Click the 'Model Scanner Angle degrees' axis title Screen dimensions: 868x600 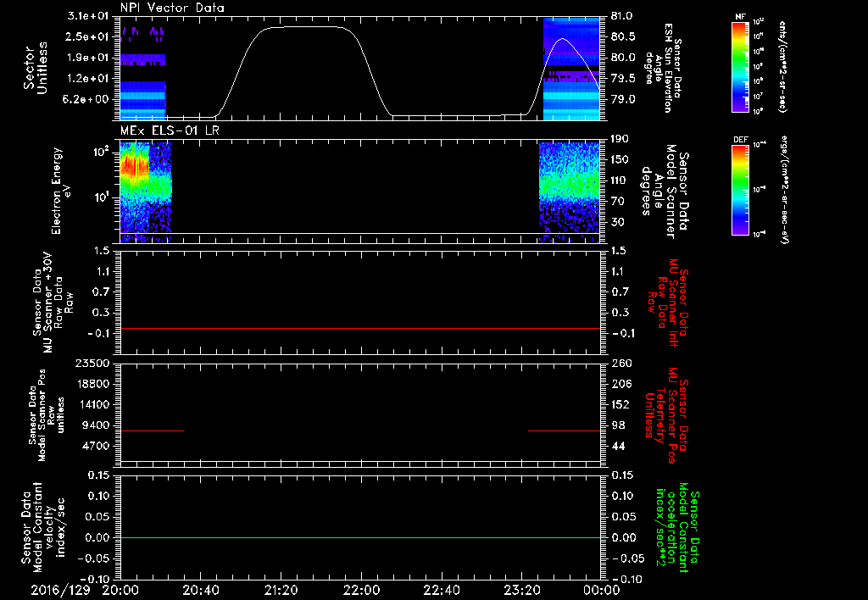coord(665,191)
